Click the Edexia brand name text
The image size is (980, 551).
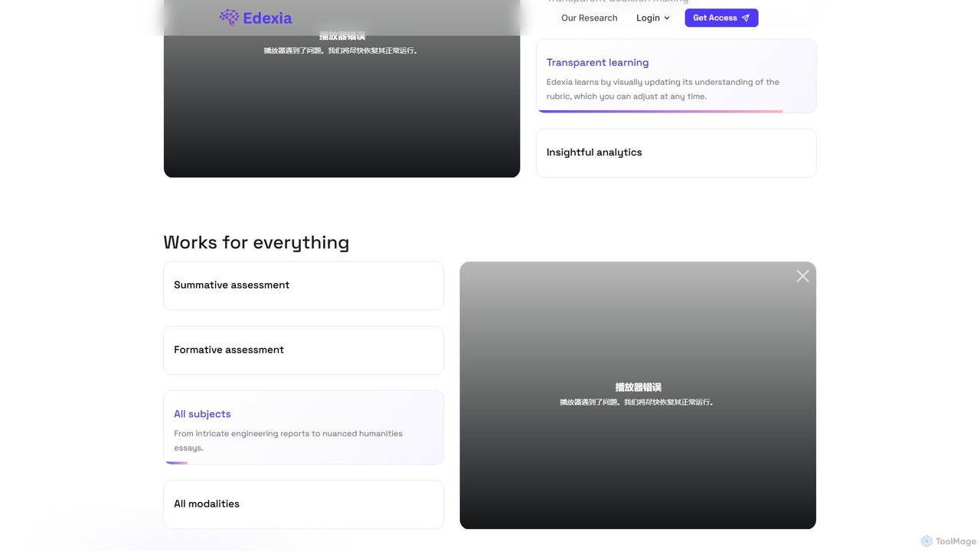click(267, 18)
